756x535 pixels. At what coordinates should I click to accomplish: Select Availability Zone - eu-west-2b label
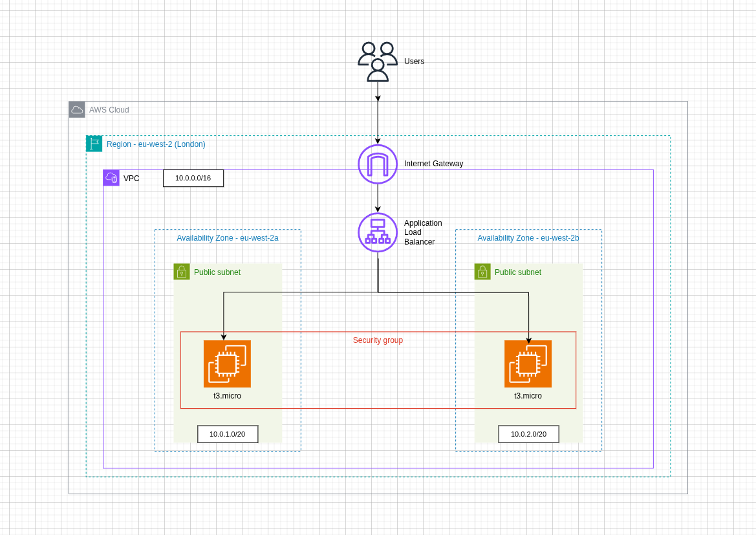tap(528, 238)
